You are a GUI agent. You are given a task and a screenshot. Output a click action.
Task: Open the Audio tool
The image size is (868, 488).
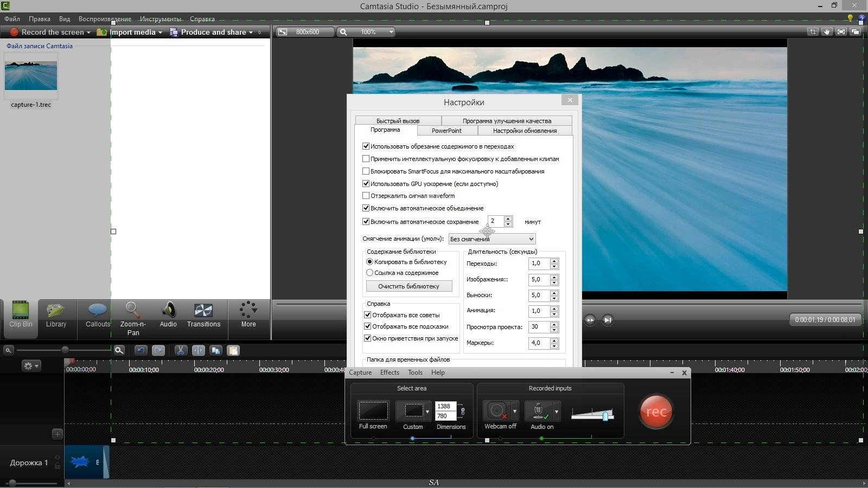coord(168,314)
